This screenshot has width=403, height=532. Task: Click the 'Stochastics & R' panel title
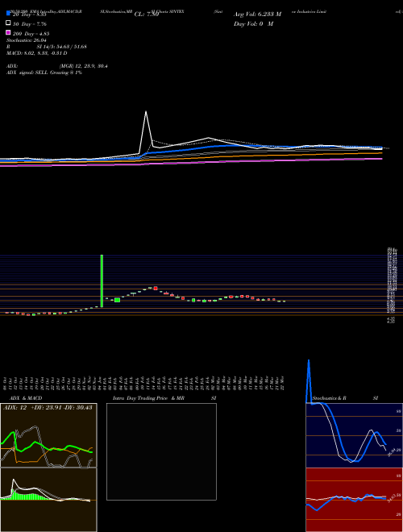point(330,398)
